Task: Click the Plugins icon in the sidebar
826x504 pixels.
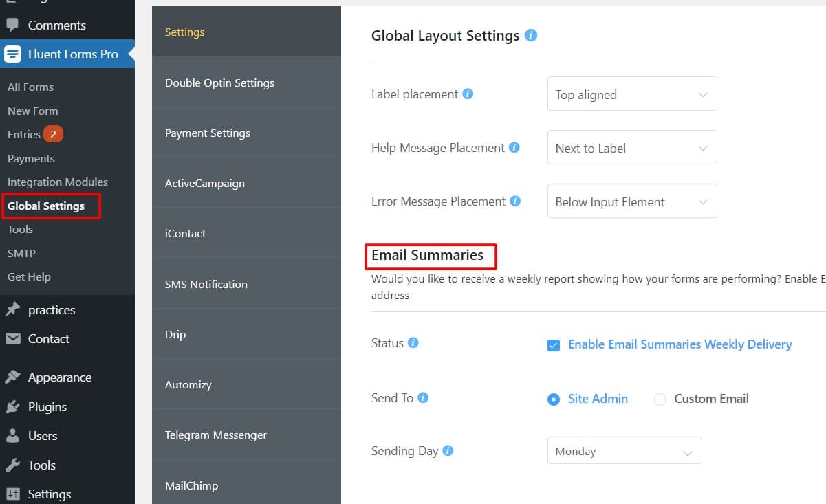Action: [12, 406]
